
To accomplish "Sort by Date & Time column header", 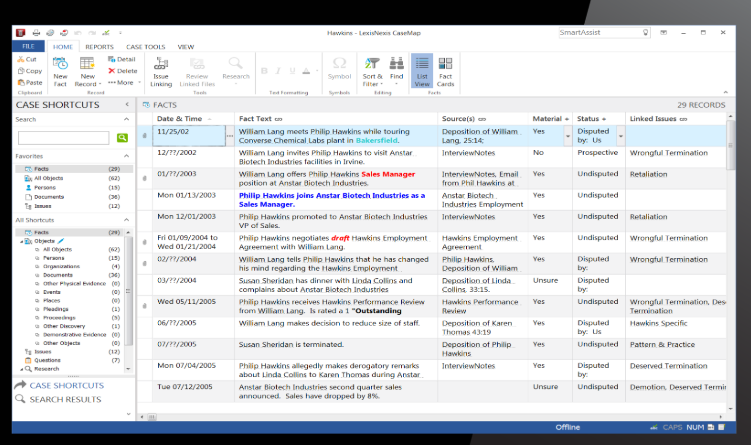I will [x=193, y=118].
